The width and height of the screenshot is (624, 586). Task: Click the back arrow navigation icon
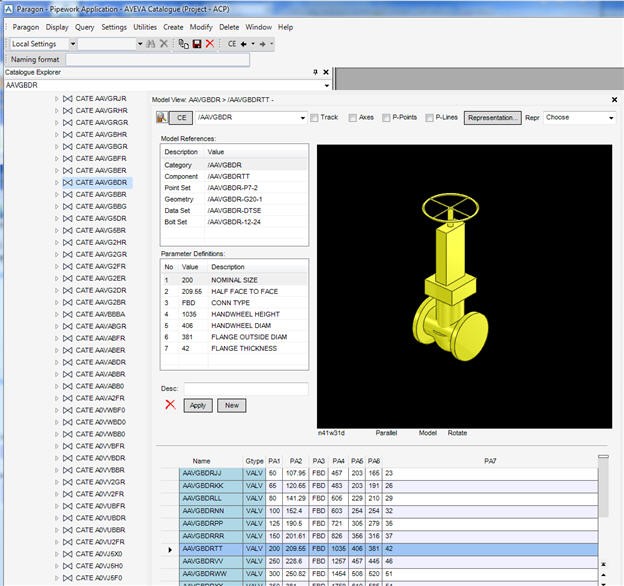(x=243, y=44)
